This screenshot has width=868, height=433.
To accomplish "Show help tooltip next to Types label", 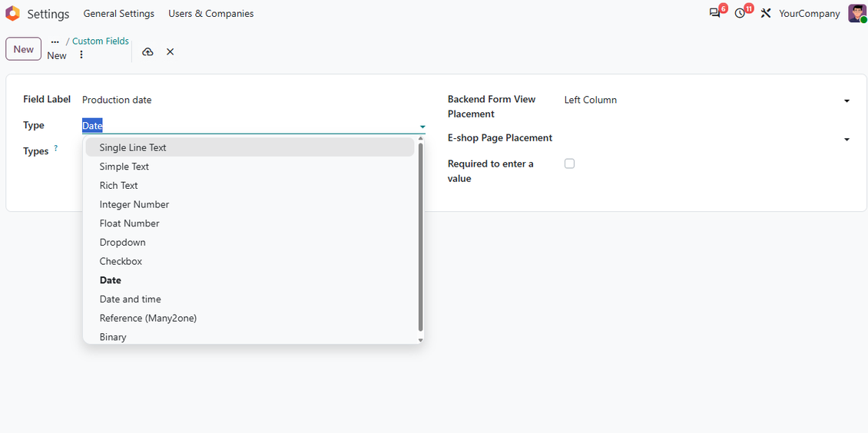I will point(56,149).
